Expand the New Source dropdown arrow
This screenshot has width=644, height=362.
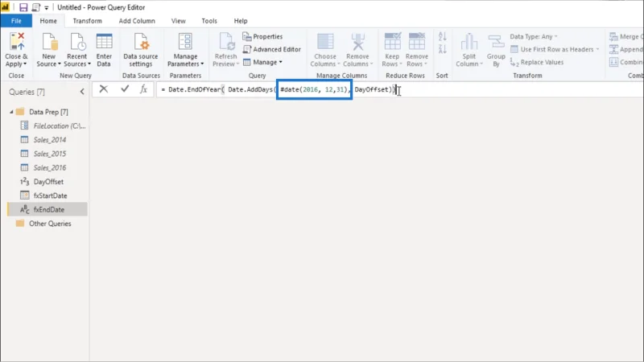tap(59, 64)
